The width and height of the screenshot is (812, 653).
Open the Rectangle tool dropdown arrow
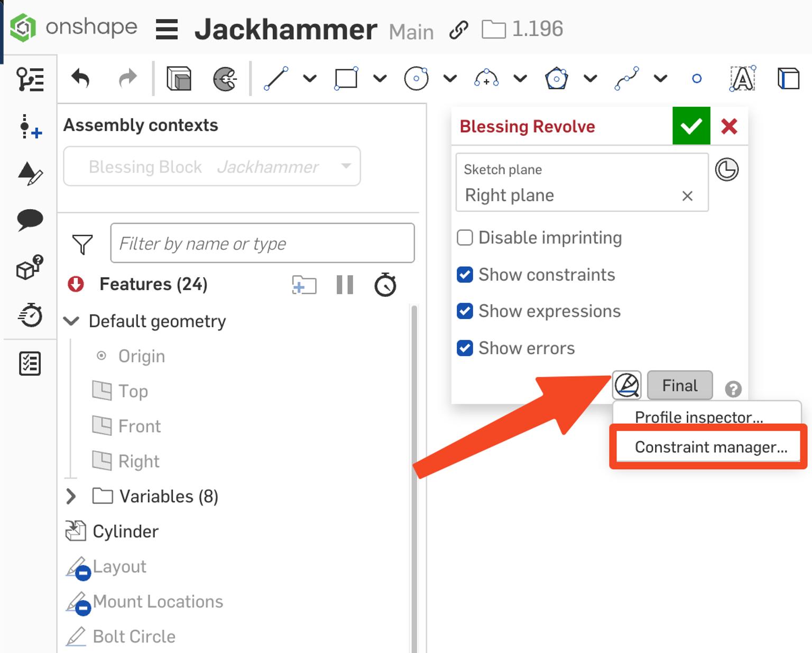coord(379,78)
